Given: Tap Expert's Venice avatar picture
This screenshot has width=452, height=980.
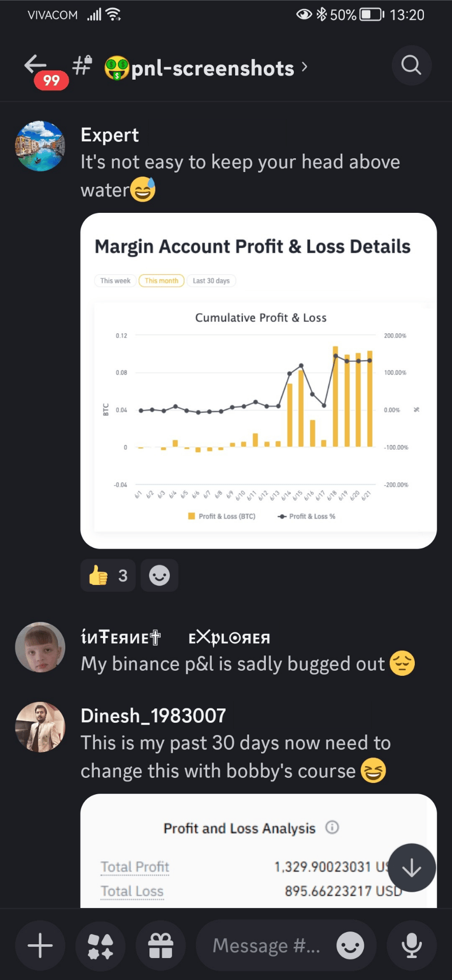Looking at the screenshot, I should coord(40,146).
